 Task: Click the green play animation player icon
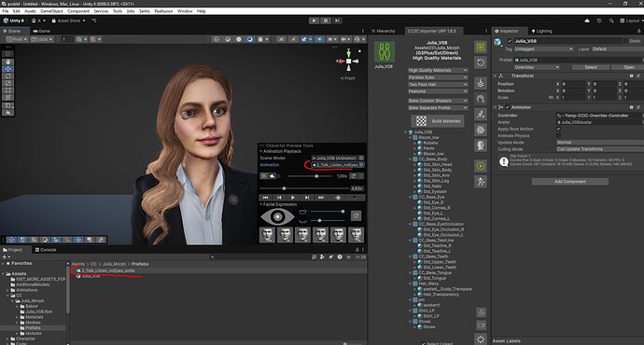pos(481,166)
